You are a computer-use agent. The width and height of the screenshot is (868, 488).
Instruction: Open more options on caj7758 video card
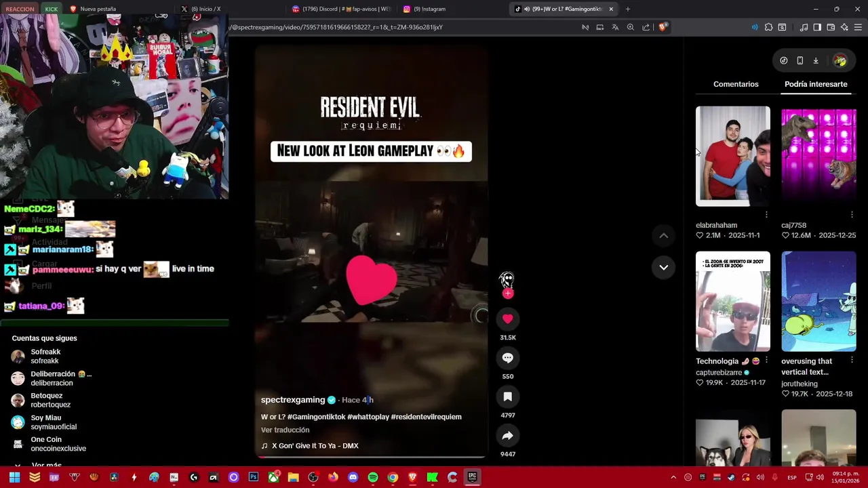tap(852, 215)
